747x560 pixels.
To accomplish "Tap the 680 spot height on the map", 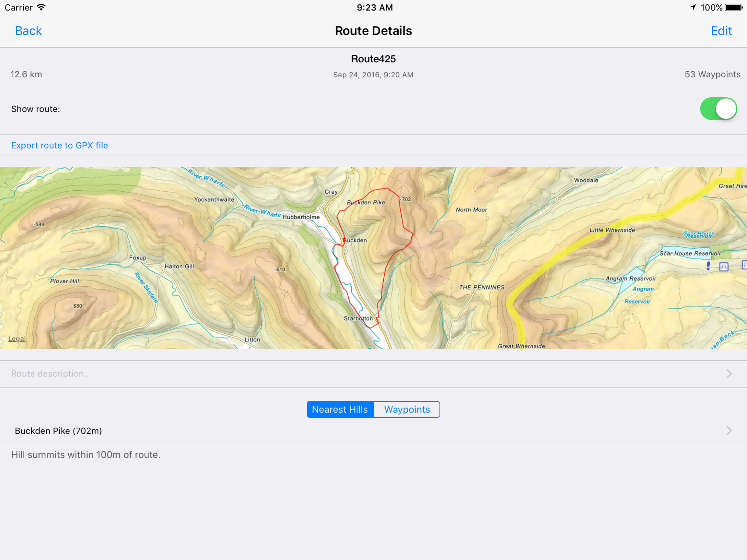I will pyautogui.click(x=77, y=306).
